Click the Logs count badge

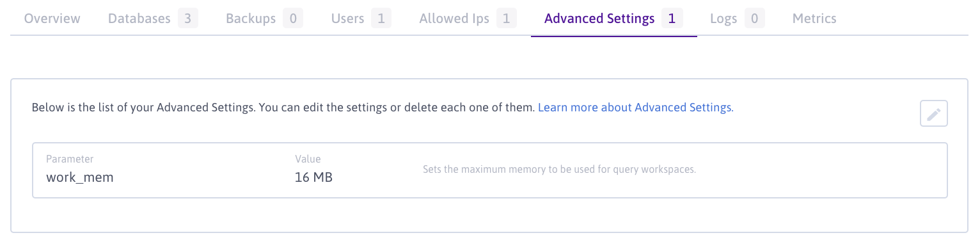[754, 19]
